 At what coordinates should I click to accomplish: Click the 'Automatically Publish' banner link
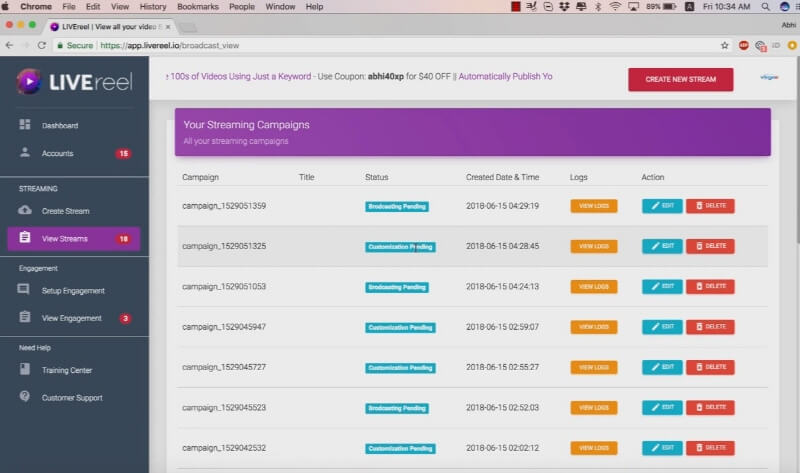tap(505, 77)
